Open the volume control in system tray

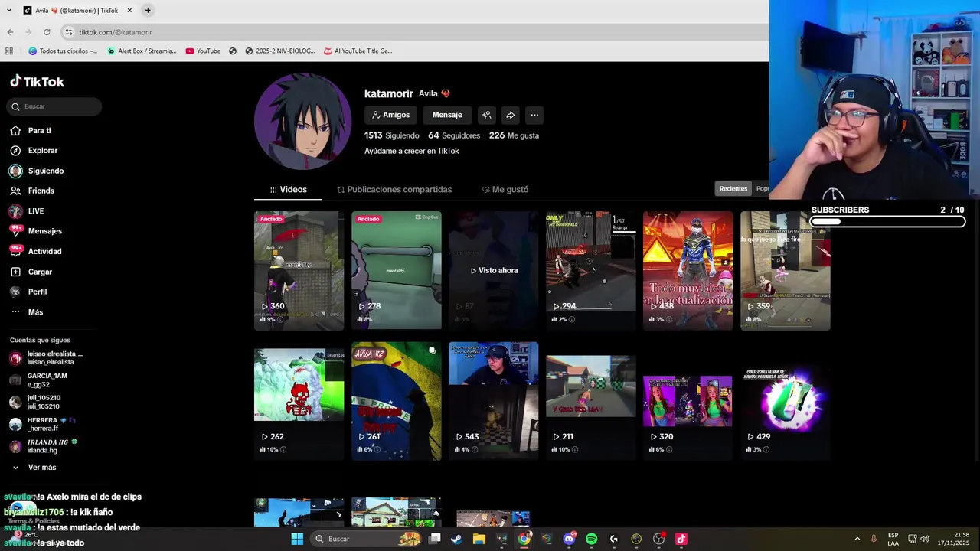tap(925, 539)
